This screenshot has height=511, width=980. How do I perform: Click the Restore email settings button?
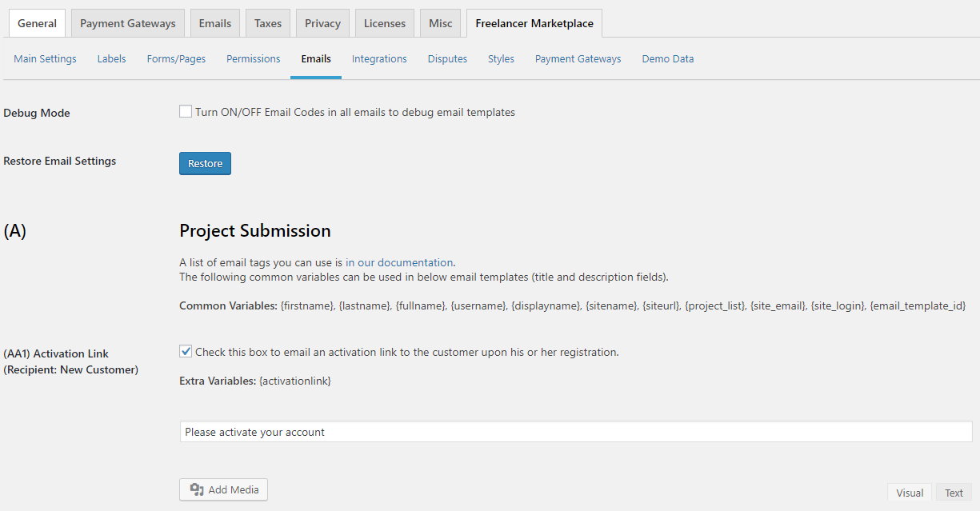point(205,163)
